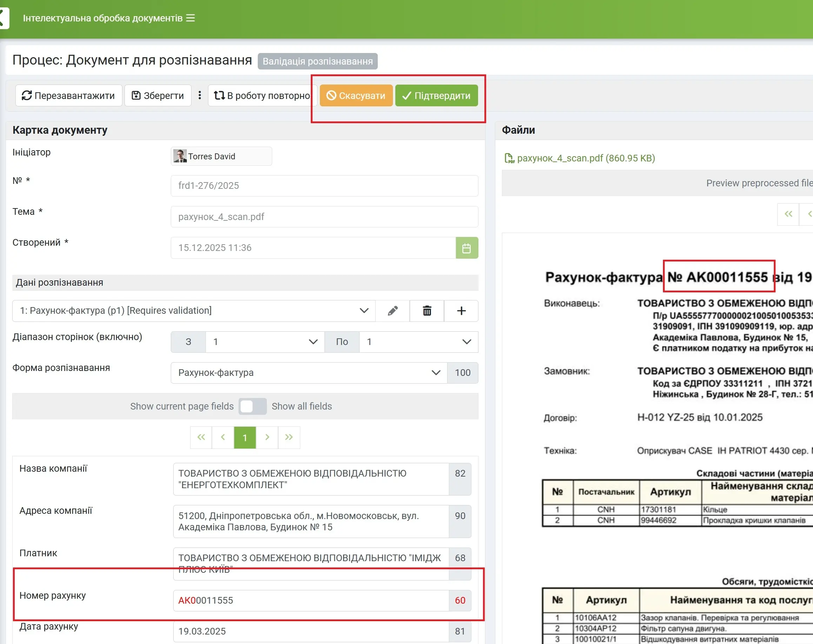
Task: Click page 1 in fields pagination
Action: [245, 437]
